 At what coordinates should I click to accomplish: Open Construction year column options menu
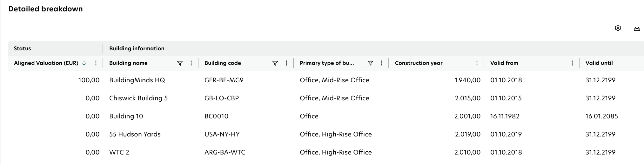click(x=477, y=63)
